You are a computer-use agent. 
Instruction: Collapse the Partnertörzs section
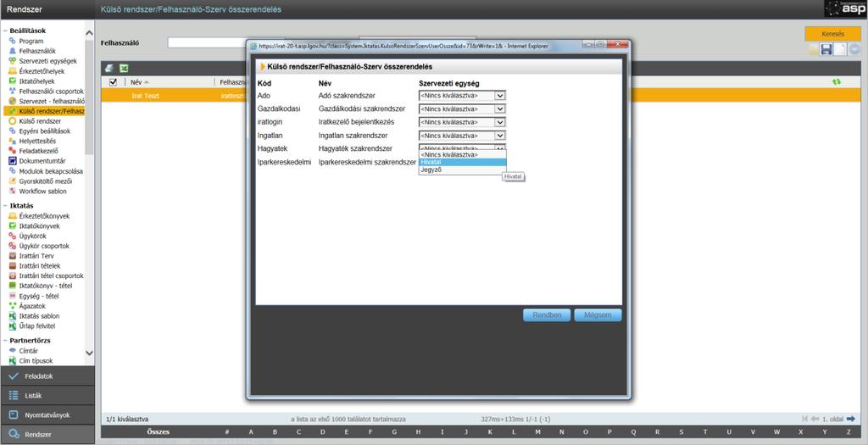point(5,341)
